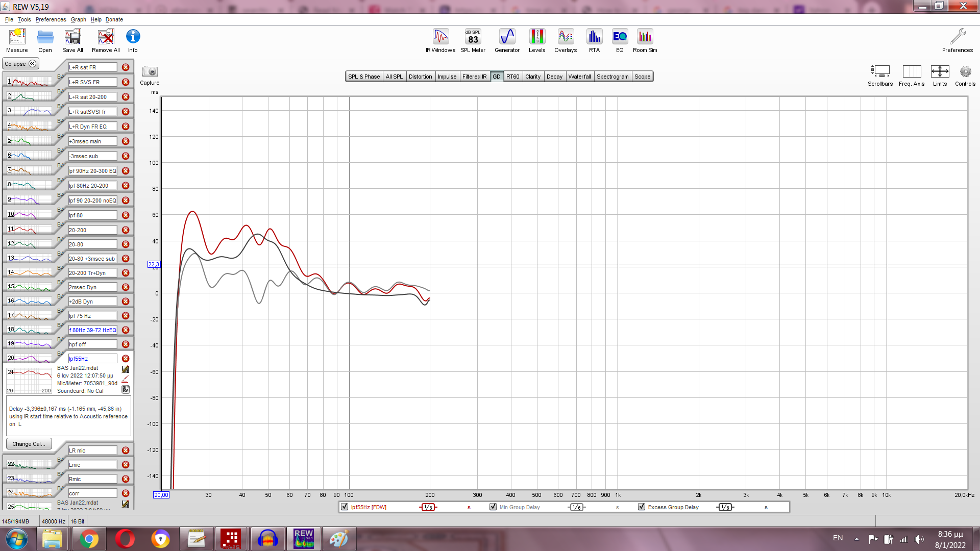Viewport: 980px width, 551px height.
Task: Toggle the Excess Group Delay checkbox
Action: tap(642, 507)
